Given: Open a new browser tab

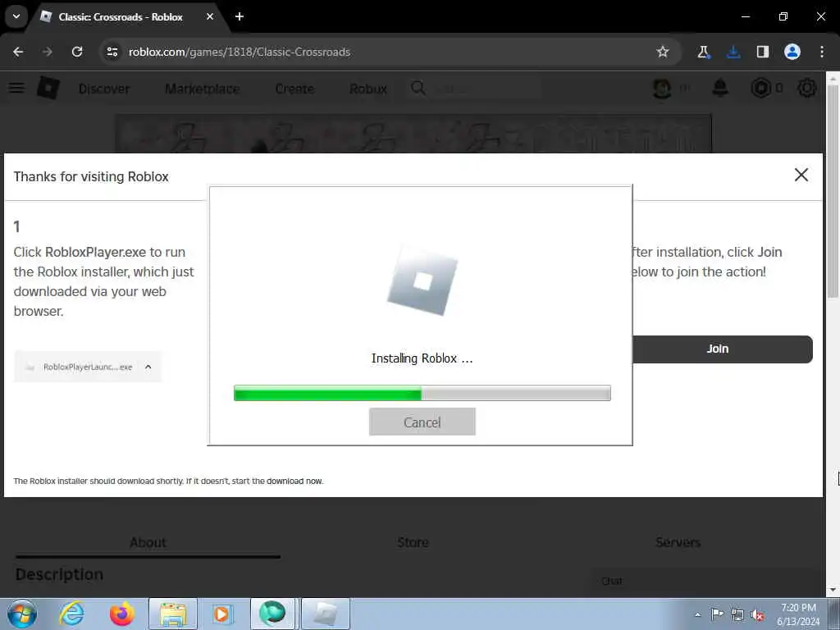Looking at the screenshot, I should (x=240, y=16).
